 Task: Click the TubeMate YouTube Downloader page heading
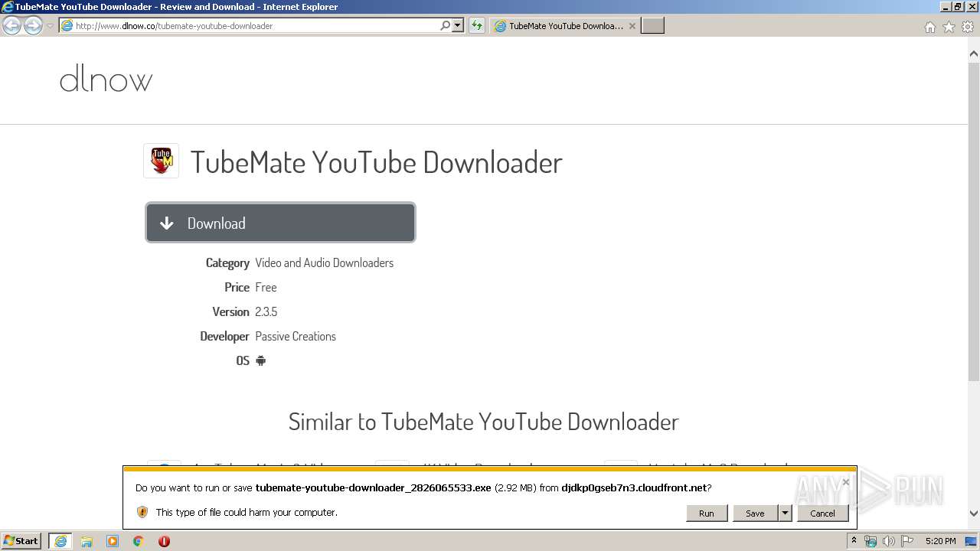[376, 162]
